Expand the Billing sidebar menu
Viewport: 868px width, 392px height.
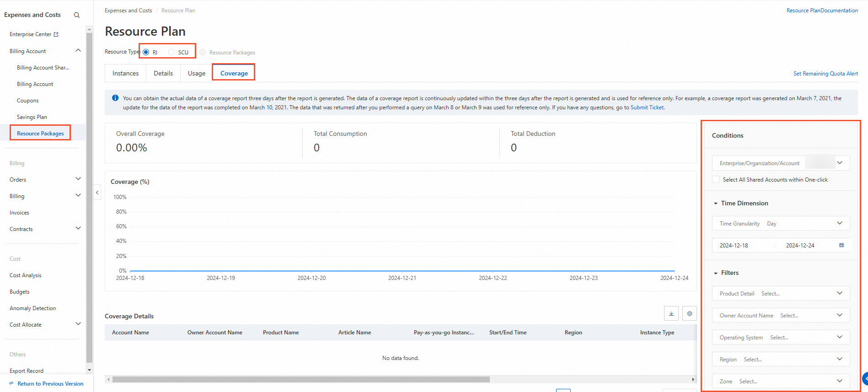(x=78, y=195)
